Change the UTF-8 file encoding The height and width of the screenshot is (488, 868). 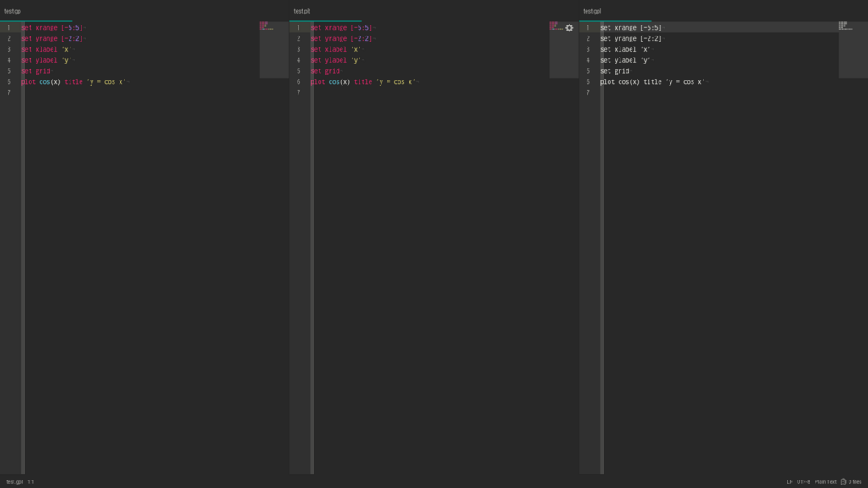(x=804, y=481)
